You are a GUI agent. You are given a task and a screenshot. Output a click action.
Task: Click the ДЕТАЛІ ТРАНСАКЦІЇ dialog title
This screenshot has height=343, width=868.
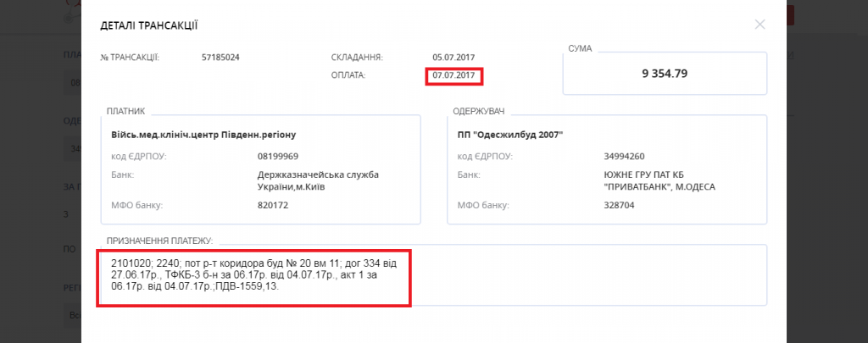point(155,25)
